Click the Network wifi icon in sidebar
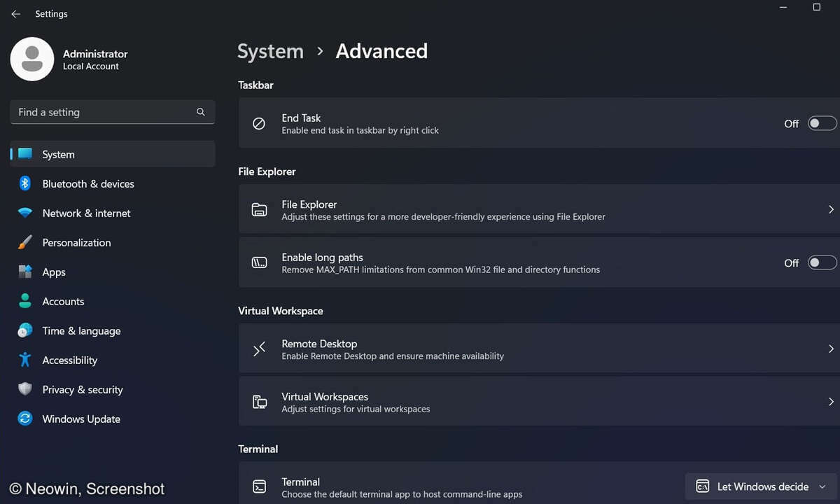This screenshot has width=840, height=504. (25, 213)
